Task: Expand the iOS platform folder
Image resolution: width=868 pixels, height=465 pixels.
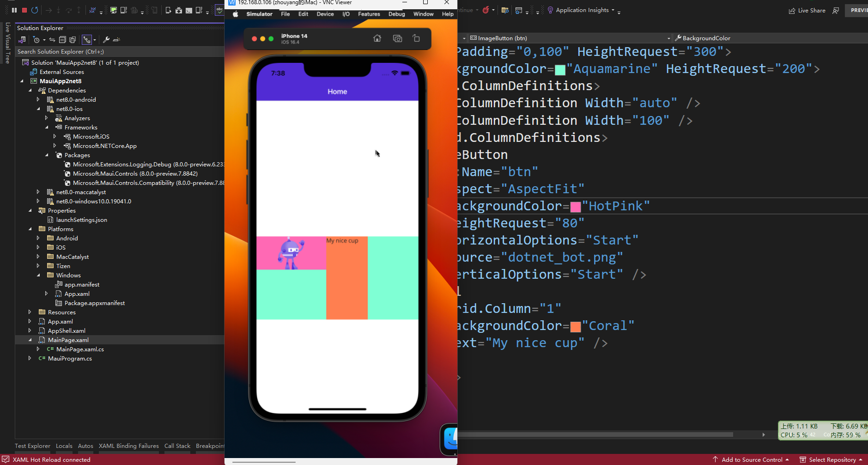Action: (x=38, y=247)
